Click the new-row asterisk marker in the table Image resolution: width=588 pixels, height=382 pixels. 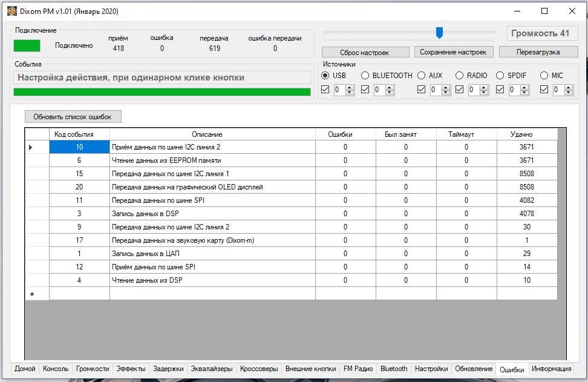[x=31, y=294]
